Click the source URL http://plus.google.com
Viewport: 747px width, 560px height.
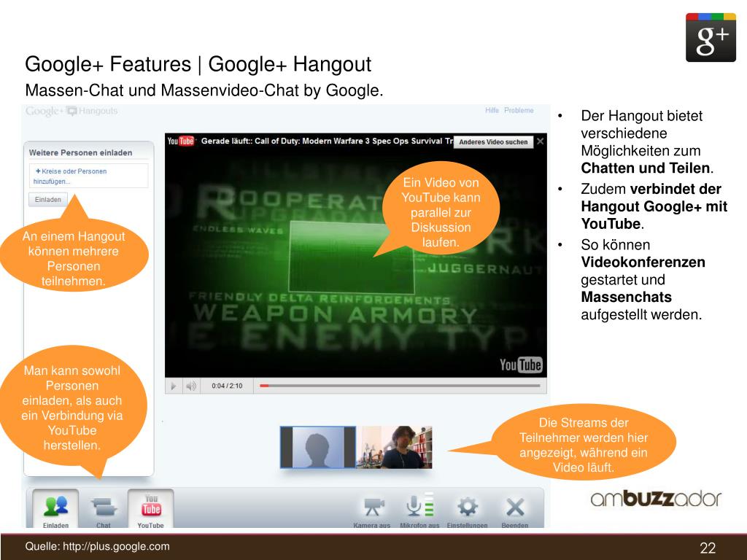click(x=116, y=546)
